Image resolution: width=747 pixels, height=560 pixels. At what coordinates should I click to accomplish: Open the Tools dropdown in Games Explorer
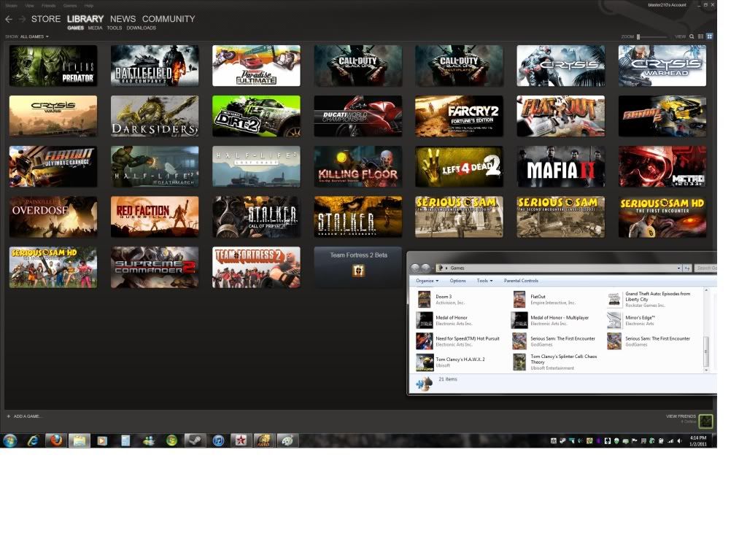click(x=484, y=281)
